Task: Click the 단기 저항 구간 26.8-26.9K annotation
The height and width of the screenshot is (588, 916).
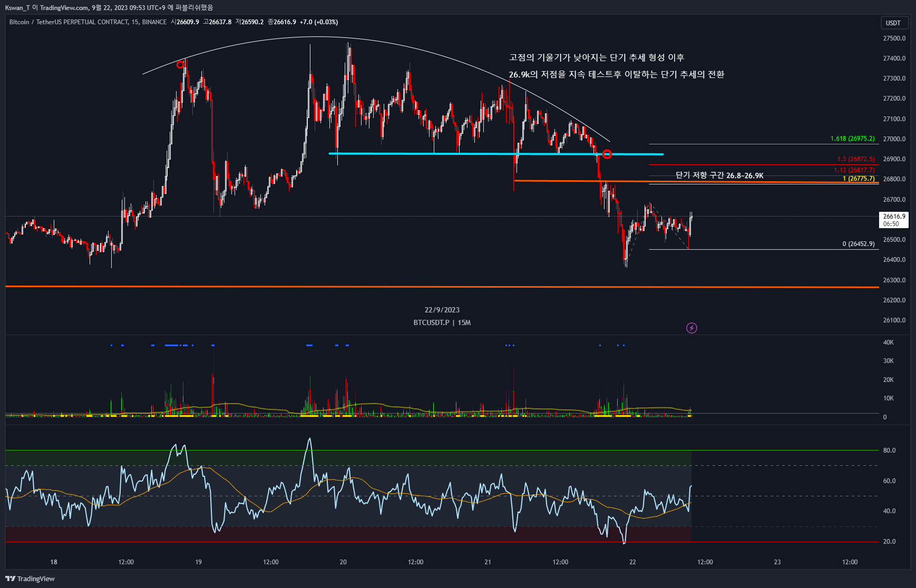Action: click(719, 175)
